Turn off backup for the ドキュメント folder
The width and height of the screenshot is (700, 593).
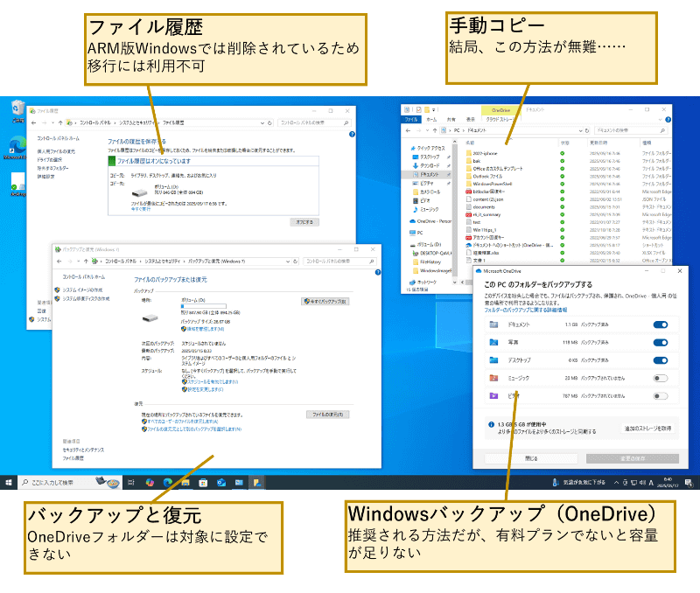pos(661,324)
